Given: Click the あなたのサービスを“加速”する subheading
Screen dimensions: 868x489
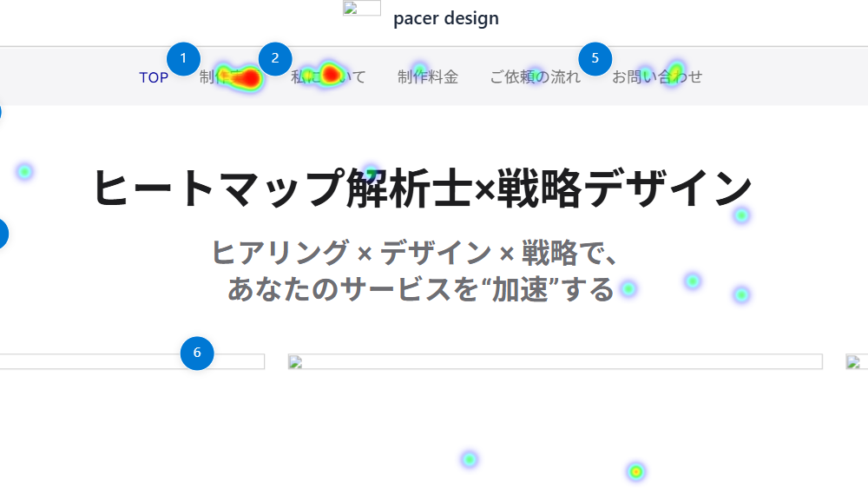Looking at the screenshot, I should (x=421, y=288).
